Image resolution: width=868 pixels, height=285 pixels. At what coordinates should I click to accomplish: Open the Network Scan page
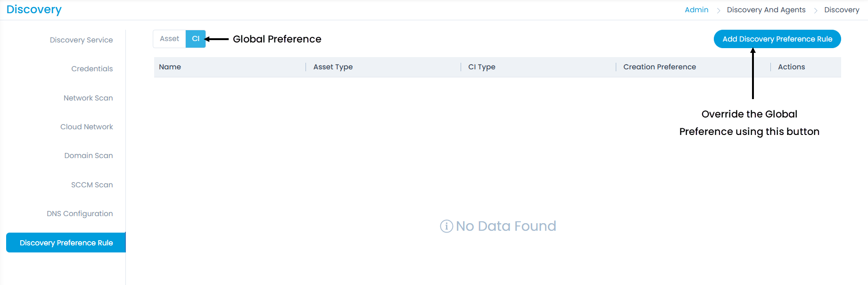tap(88, 98)
